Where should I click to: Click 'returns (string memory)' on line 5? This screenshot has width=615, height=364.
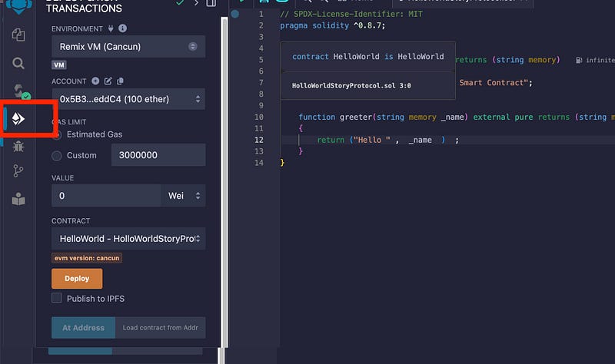tap(507, 60)
